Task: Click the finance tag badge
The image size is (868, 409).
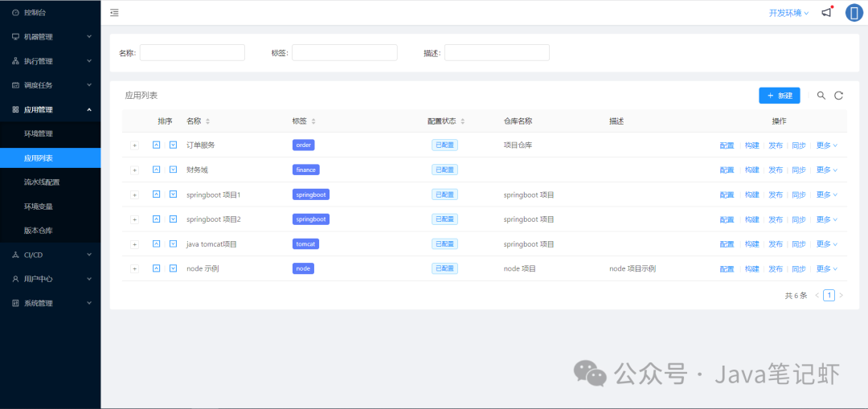Action: point(306,170)
